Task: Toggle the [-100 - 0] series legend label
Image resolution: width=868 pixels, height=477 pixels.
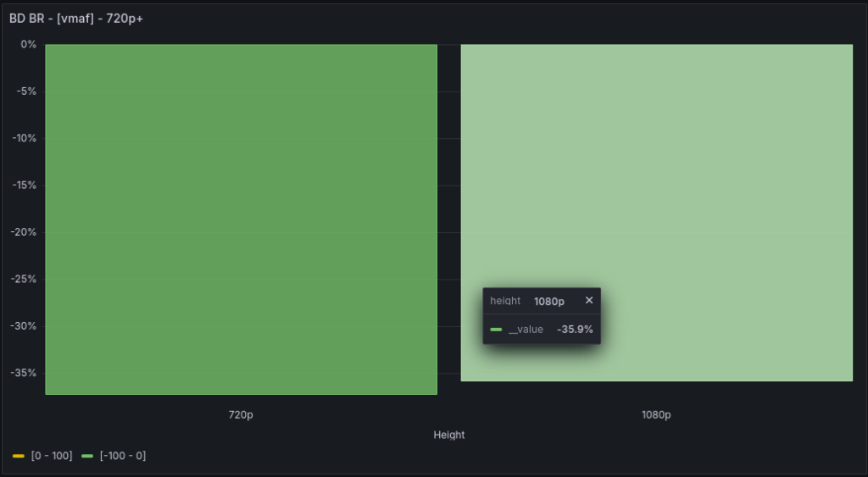Action: point(122,457)
